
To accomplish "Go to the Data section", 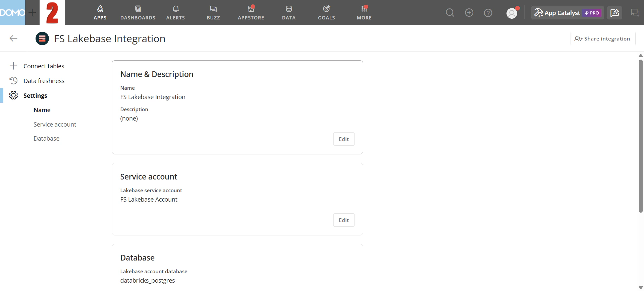I will point(289,13).
